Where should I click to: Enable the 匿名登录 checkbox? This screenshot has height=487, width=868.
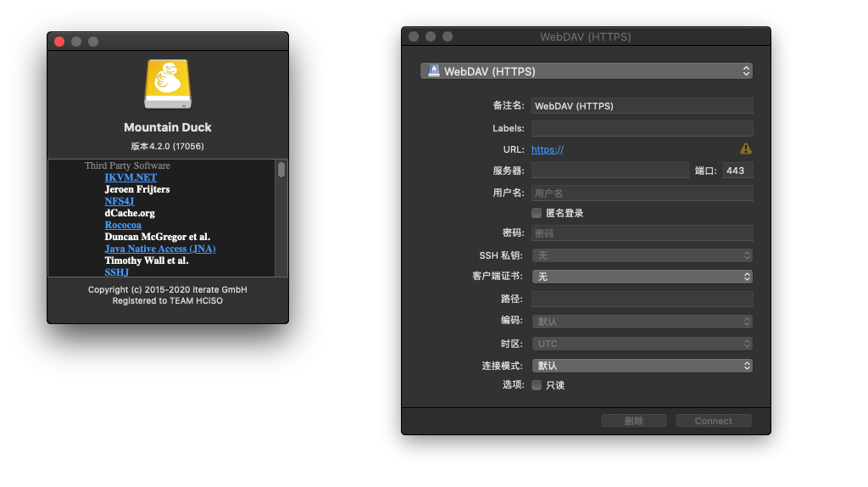click(x=537, y=213)
